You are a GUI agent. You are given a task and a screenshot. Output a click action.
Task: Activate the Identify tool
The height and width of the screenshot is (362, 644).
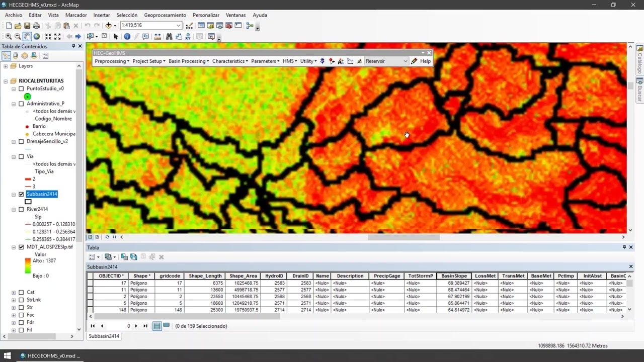pyautogui.click(x=127, y=37)
